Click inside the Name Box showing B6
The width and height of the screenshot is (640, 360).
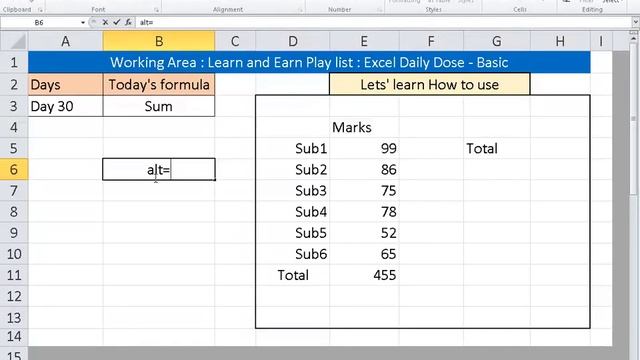point(40,22)
